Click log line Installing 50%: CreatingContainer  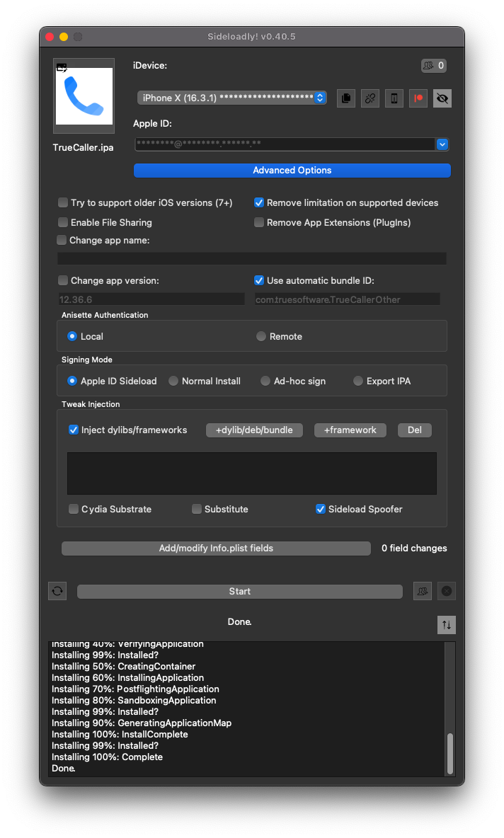[x=123, y=667]
